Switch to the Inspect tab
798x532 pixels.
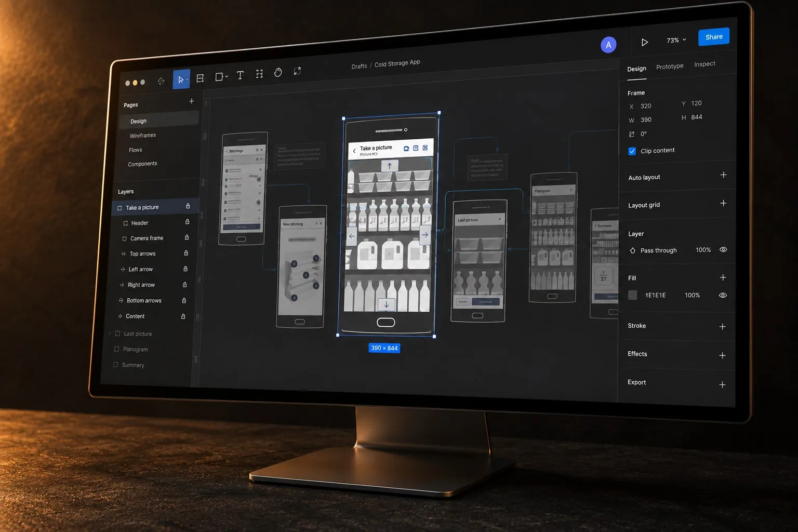pyautogui.click(x=704, y=64)
